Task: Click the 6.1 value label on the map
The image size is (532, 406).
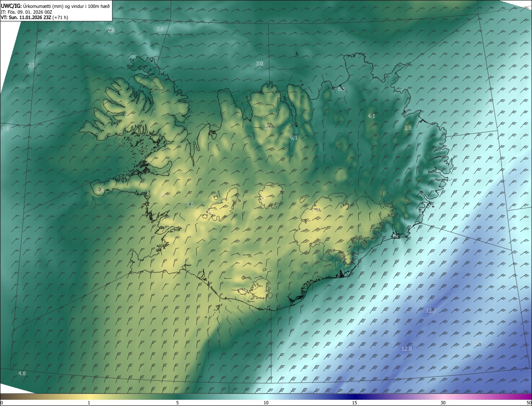Action: (294, 137)
